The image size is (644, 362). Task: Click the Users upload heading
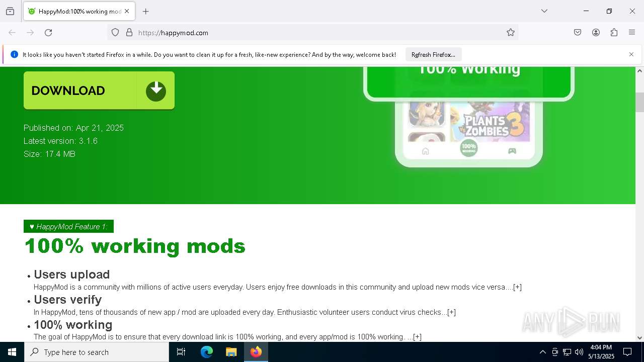tap(71, 275)
